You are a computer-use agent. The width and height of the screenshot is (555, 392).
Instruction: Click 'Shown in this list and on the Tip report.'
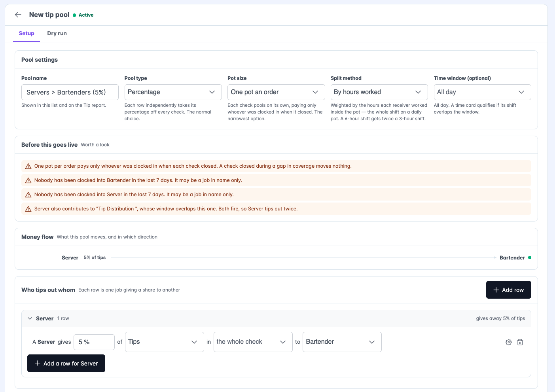(x=64, y=105)
